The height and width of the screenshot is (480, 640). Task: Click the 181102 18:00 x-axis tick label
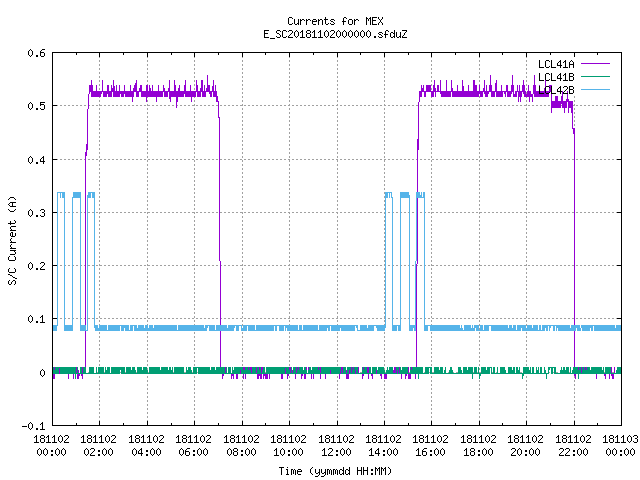tap(478, 446)
